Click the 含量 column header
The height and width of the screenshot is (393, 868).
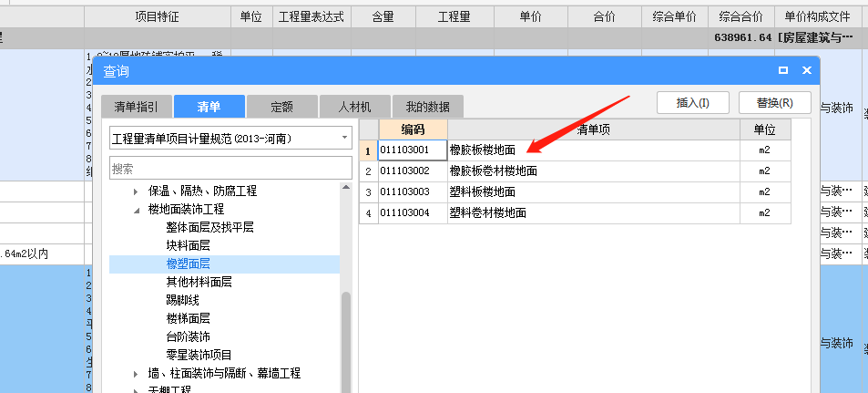coord(383,17)
